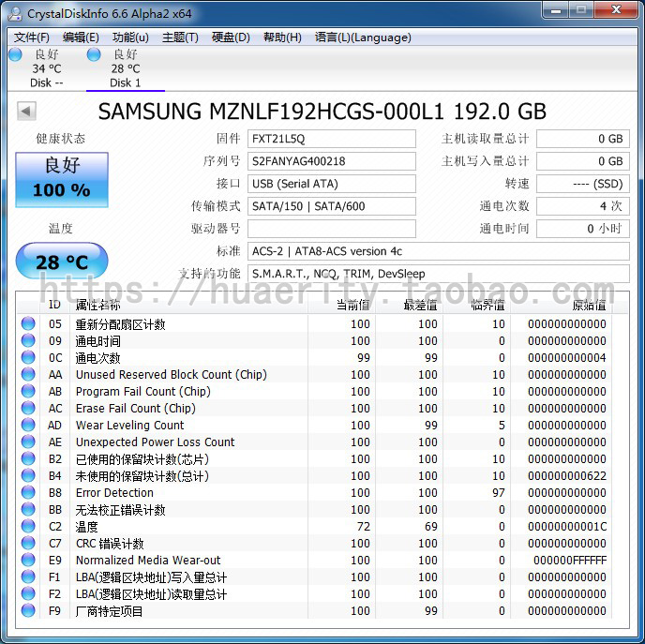Switch to the Disk -- tab
This screenshot has width=645, height=644.
(47, 68)
